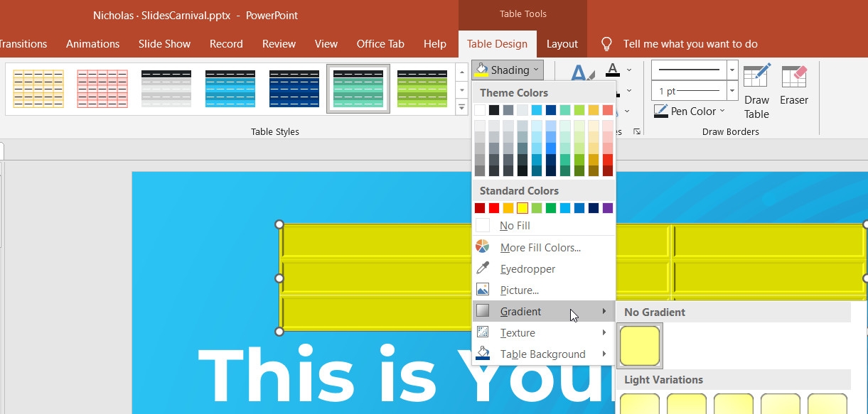This screenshot has width=868, height=414.
Task: Pick the standard dark red swatch
Action: pyautogui.click(x=480, y=208)
